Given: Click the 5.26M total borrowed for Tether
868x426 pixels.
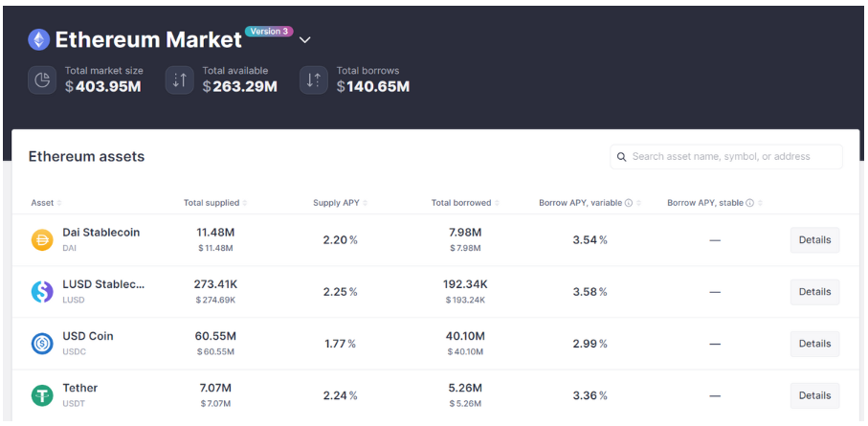Looking at the screenshot, I should click(x=465, y=388).
